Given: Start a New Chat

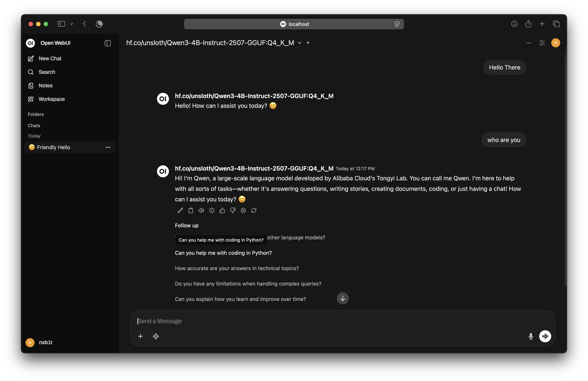Looking at the screenshot, I should click(50, 58).
